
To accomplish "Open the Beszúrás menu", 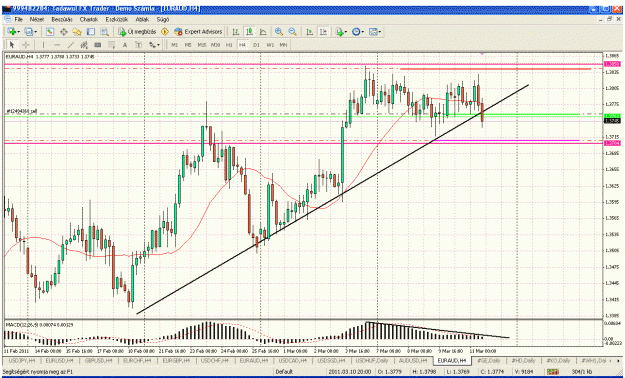I will (62, 19).
